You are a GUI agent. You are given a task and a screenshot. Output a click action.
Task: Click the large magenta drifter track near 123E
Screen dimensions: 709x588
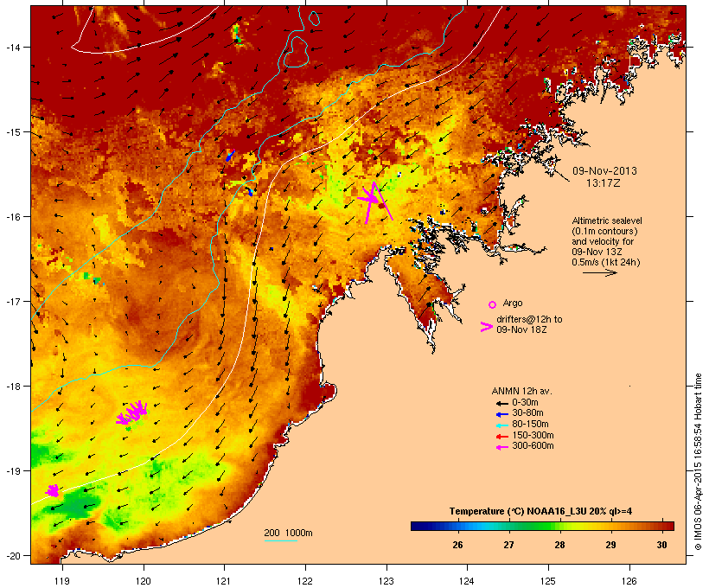tap(375, 201)
